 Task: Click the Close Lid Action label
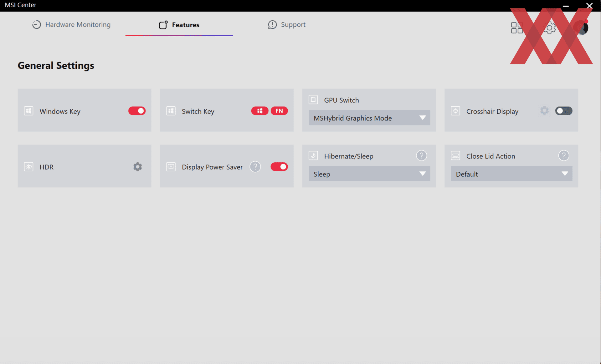pyautogui.click(x=491, y=156)
